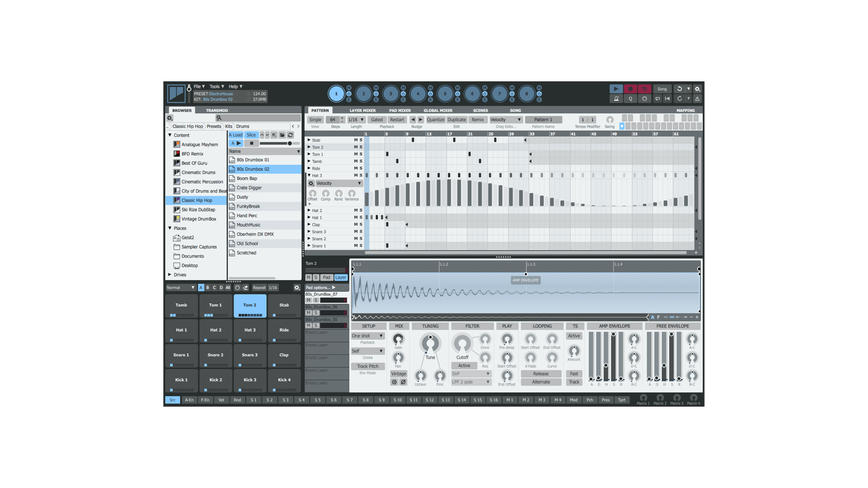
Task: Nudge pattern left arrow
Action: 413,120
